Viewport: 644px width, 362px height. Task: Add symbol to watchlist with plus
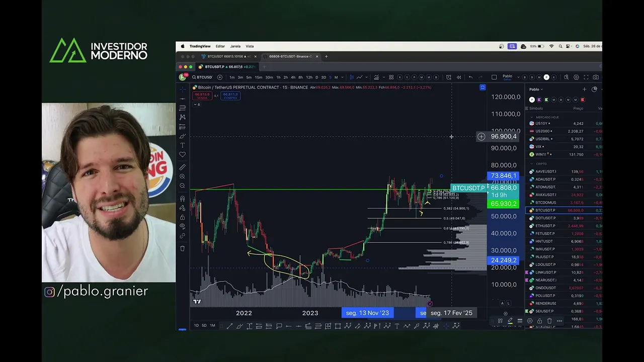[584, 89]
